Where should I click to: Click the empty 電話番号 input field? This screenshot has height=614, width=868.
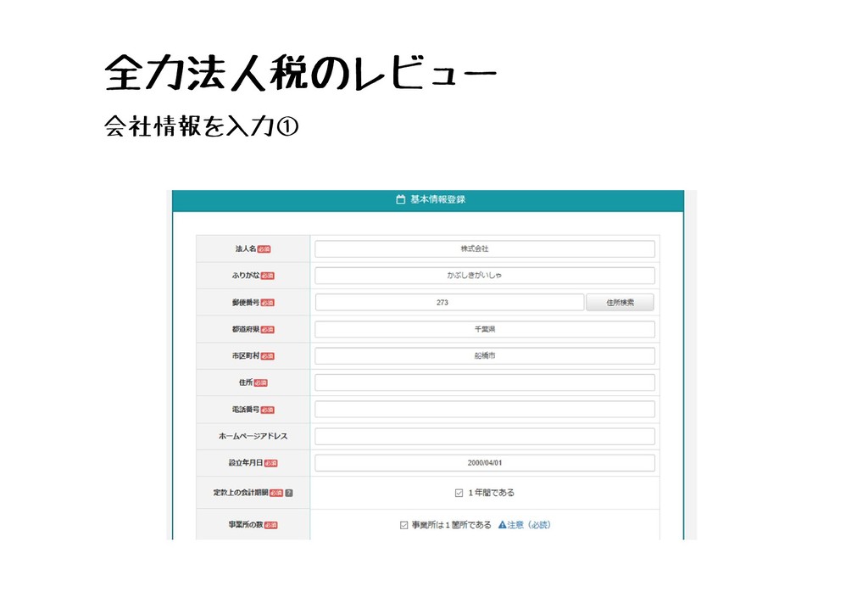coord(484,409)
